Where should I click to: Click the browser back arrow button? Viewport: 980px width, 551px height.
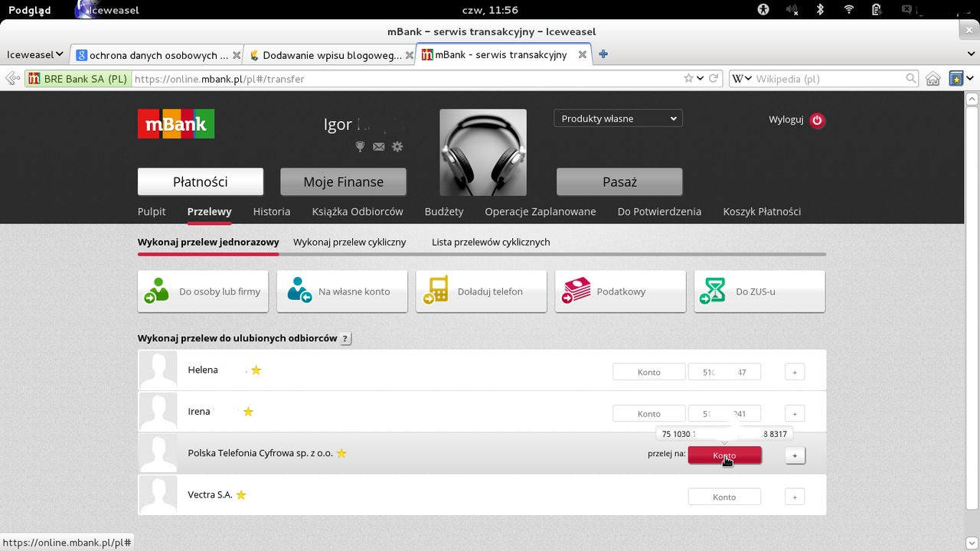[12, 78]
